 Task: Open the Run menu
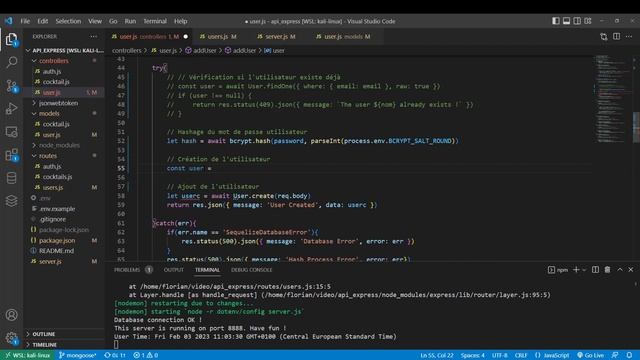coord(130,21)
